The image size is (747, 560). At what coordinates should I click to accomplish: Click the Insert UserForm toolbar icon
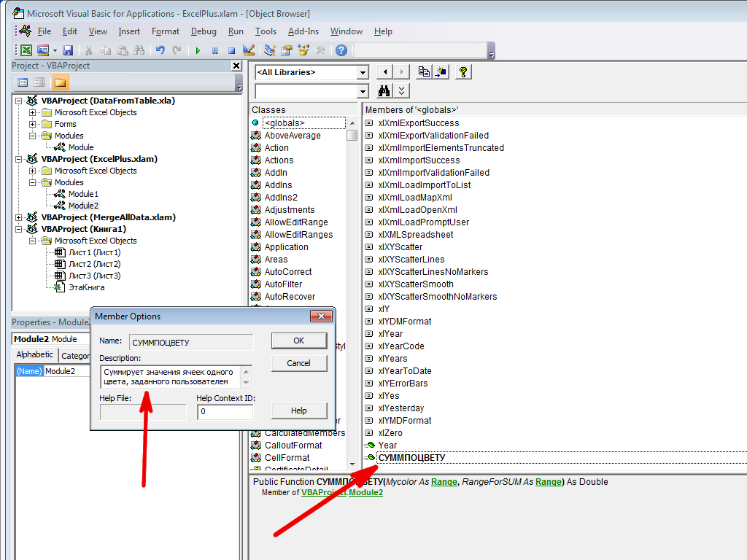click(x=43, y=50)
